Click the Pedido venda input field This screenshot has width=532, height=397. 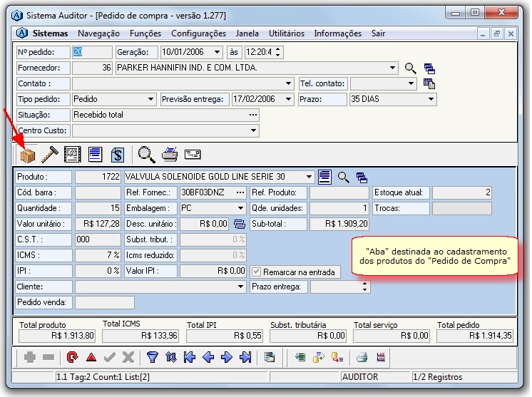105,302
